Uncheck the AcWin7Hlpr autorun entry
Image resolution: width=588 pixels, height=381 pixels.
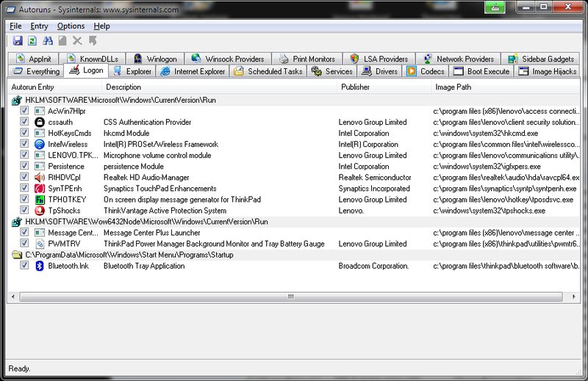[24, 111]
